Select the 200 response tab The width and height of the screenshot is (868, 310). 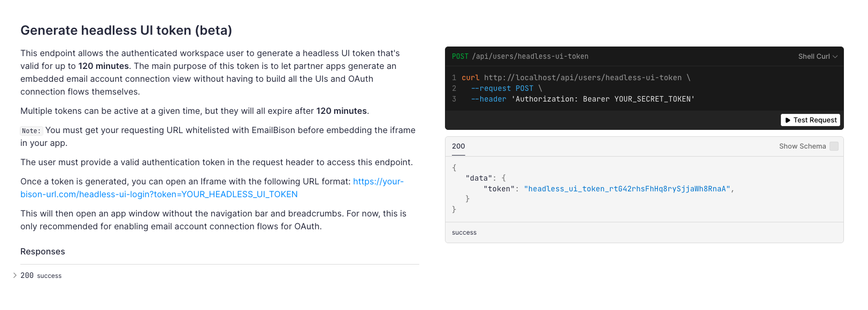tap(458, 146)
